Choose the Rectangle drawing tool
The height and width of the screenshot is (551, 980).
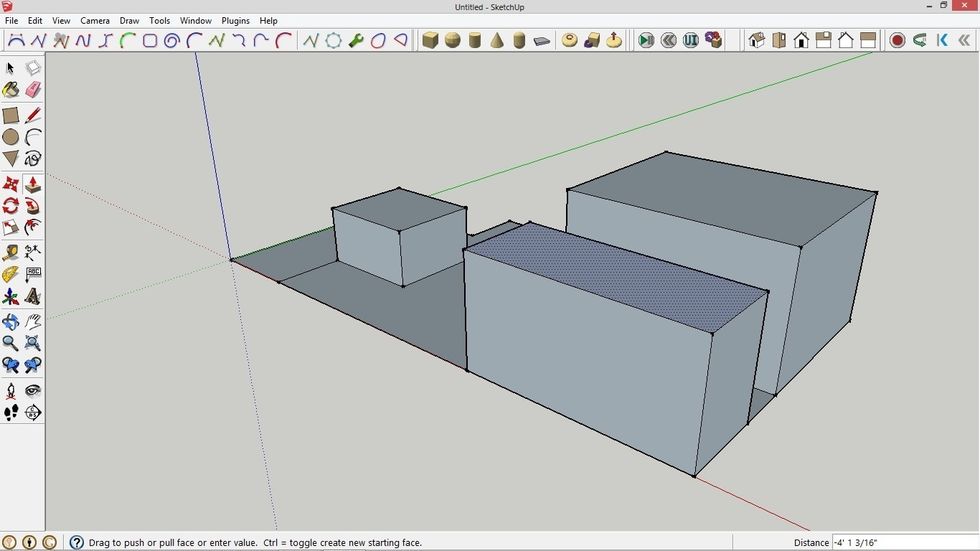point(11,115)
